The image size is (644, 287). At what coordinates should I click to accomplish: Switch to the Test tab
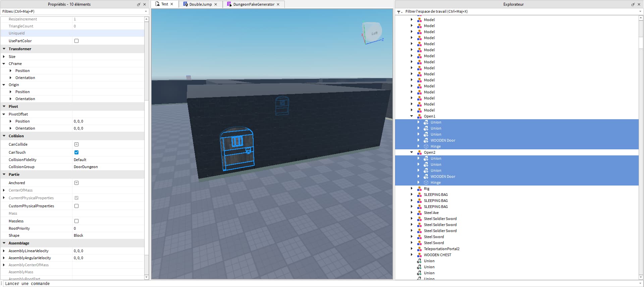[164, 4]
